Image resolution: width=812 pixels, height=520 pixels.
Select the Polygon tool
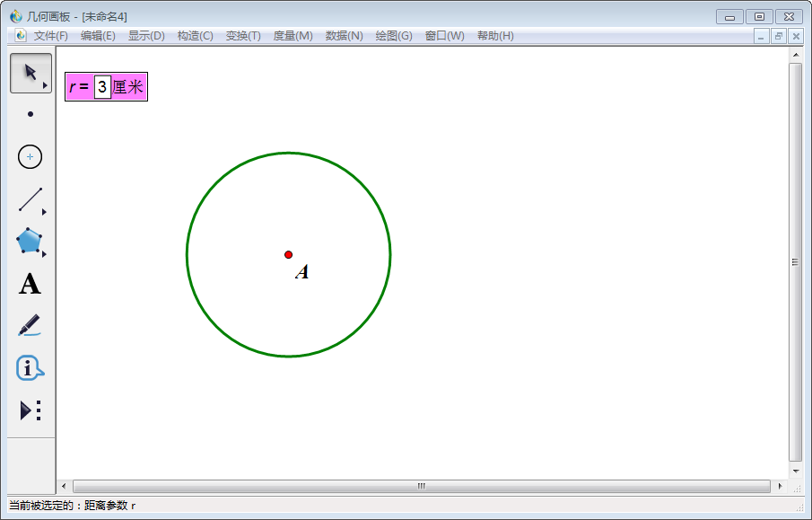pos(29,241)
